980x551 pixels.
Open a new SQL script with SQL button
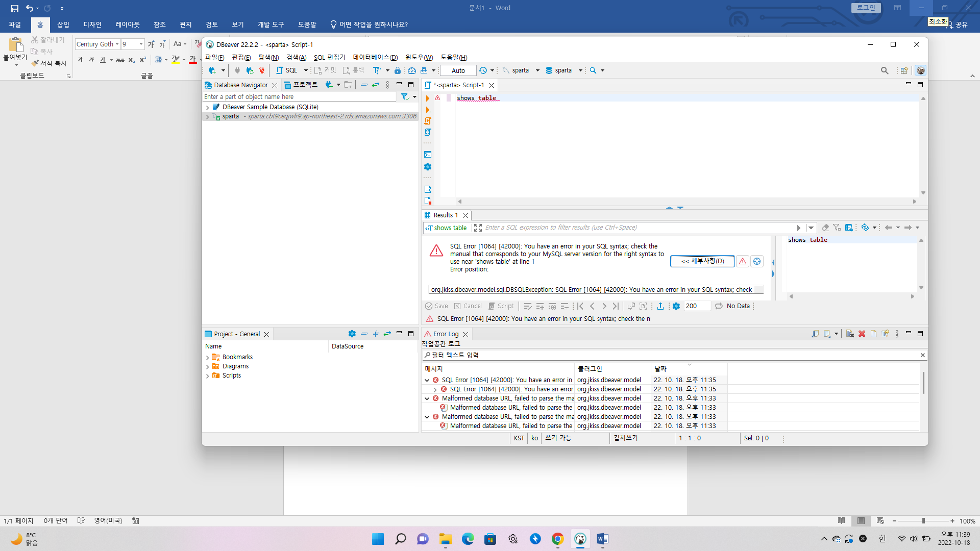[287, 70]
